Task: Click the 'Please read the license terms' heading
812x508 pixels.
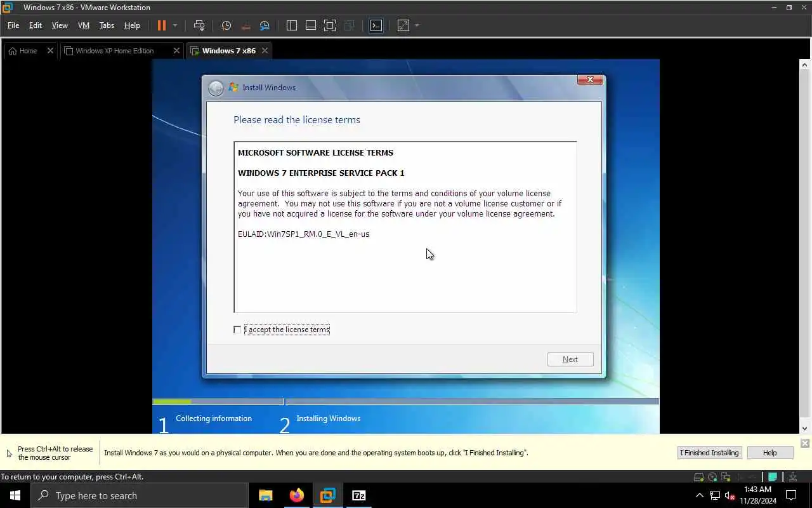Action: [296, 120]
